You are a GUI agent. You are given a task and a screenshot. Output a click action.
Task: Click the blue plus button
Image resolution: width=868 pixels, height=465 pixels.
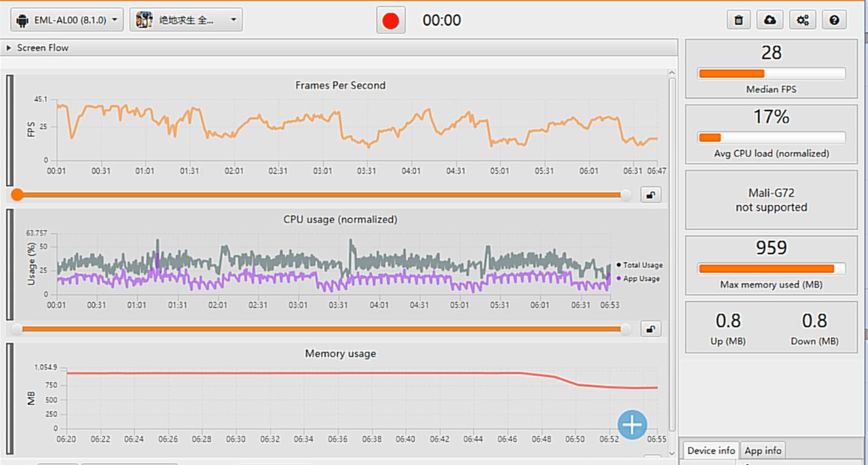632,424
